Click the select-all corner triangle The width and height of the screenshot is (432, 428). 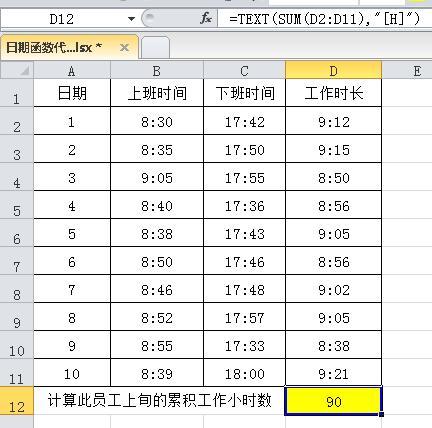[x=17, y=70]
